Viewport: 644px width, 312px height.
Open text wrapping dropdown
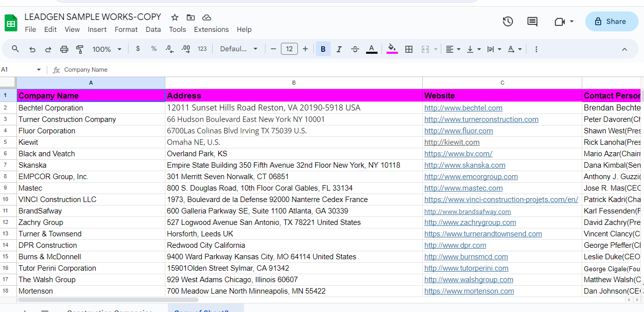tap(494, 49)
